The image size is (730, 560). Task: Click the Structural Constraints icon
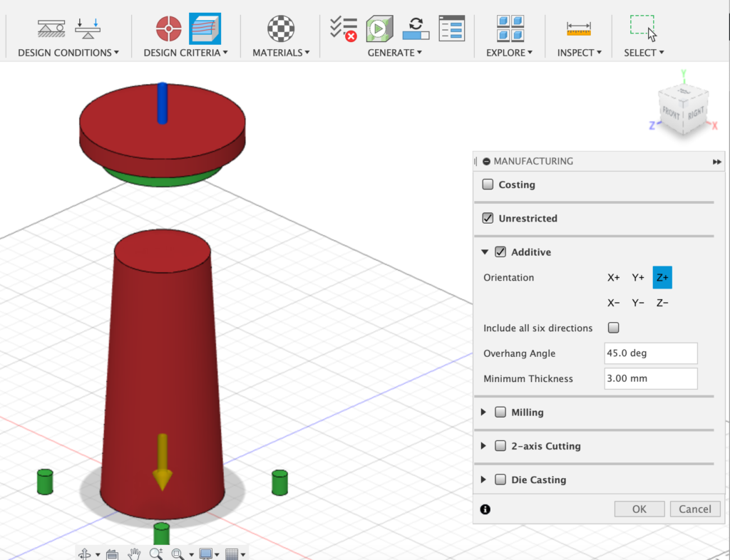pos(51,29)
